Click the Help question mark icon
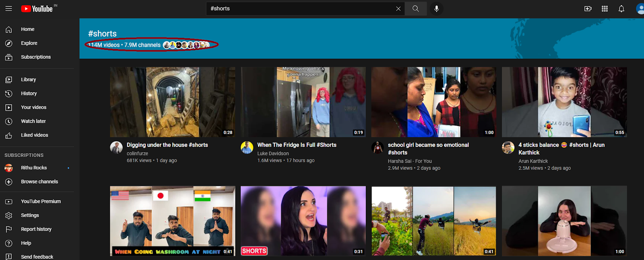Image resolution: width=644 pixels, height=260 pixels. click(x=8, y=243)
